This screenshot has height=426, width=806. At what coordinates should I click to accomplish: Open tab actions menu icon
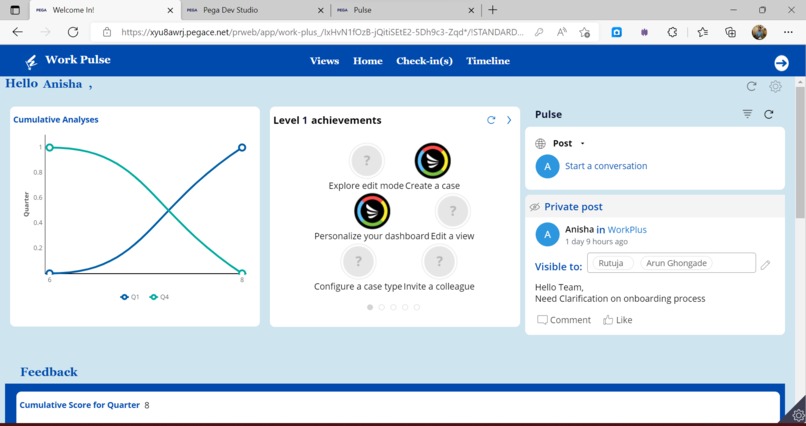click(x=15, y=10)
